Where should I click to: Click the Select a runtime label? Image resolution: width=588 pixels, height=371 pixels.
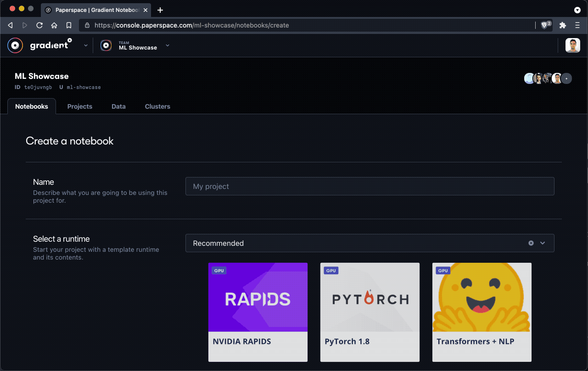[x=62, y=239]
